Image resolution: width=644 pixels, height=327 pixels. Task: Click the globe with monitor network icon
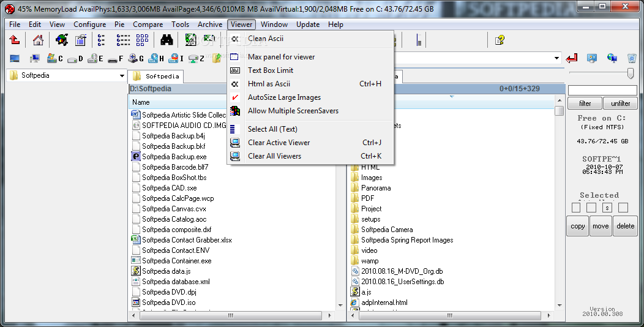pos(612,58)
